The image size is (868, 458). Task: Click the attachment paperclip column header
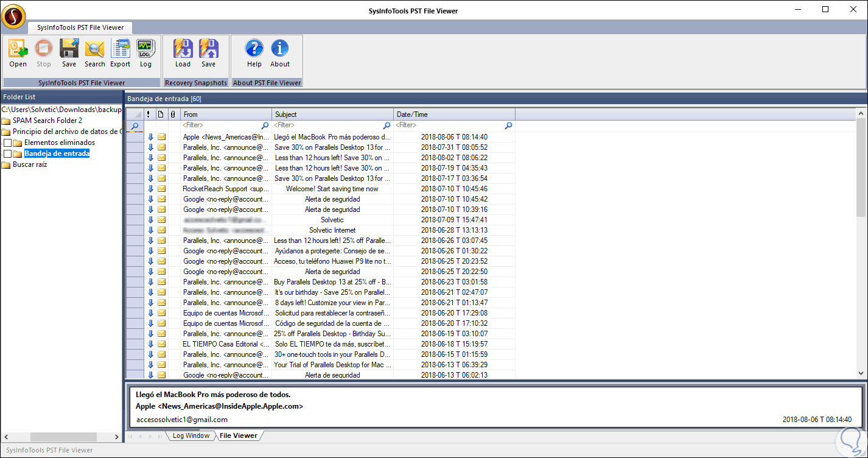pos(173,114)
